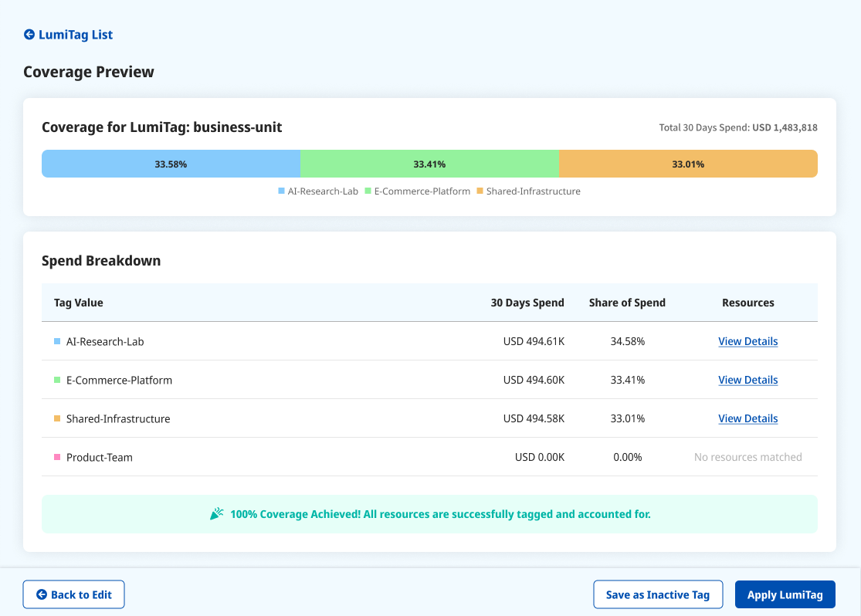Click the 0.00% share of spend cell

tap(628, 457)
